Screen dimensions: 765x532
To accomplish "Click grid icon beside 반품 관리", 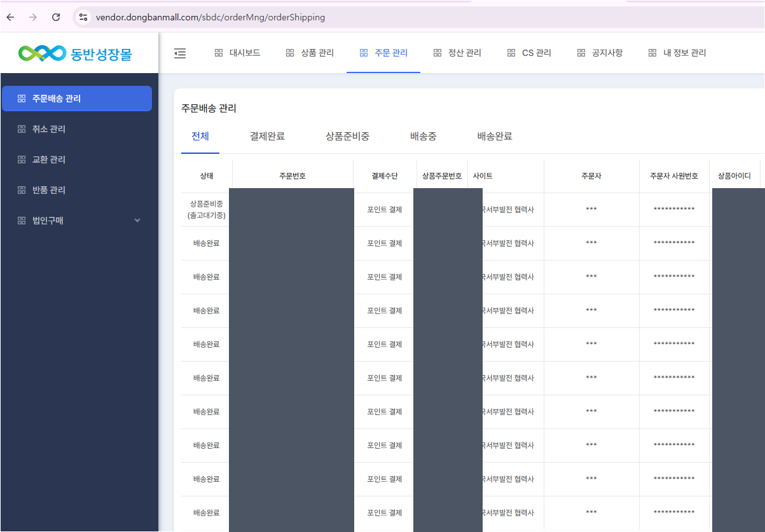I will point(22,190).
